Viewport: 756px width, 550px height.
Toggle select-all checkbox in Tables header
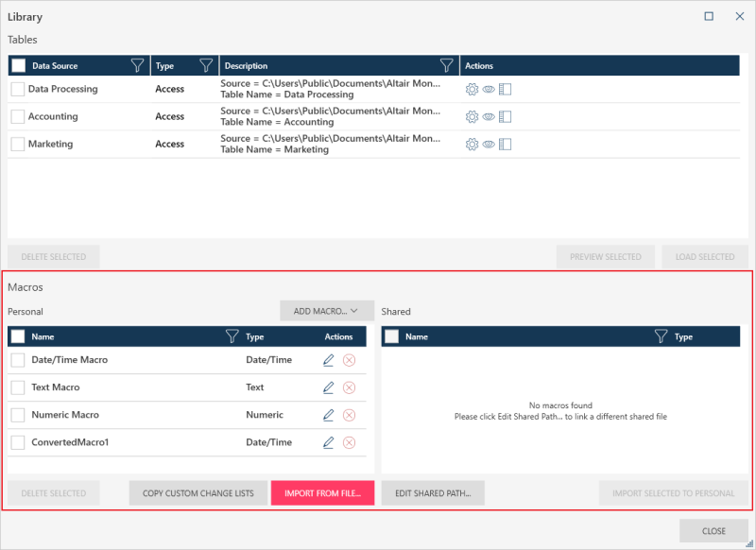(x=19, y=66)
